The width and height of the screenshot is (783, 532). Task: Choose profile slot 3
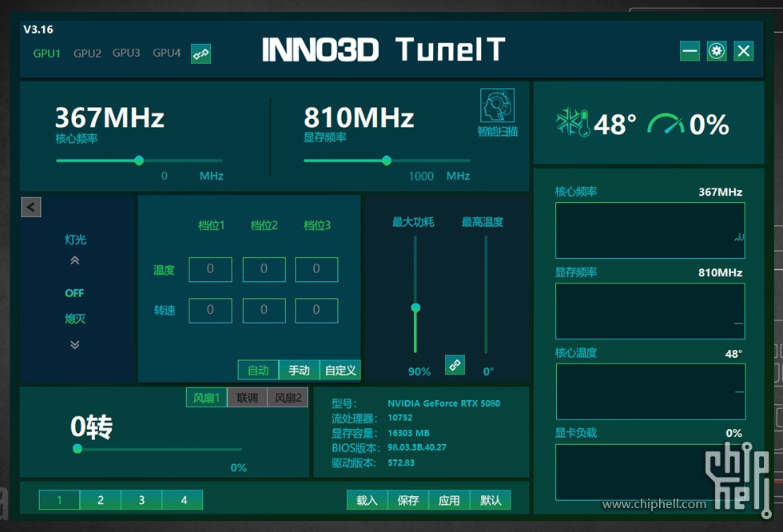[x=141, y=500]
